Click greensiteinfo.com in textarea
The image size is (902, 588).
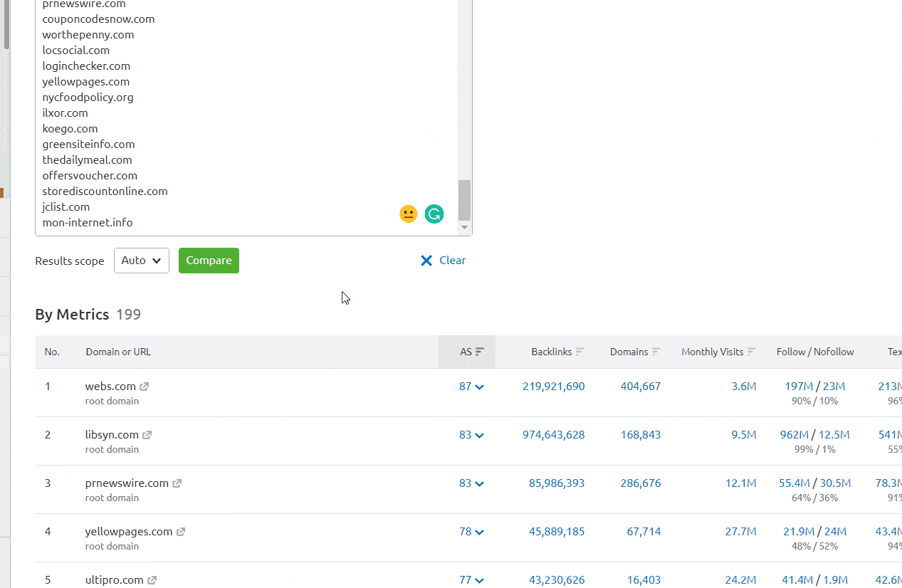[88, 145]
